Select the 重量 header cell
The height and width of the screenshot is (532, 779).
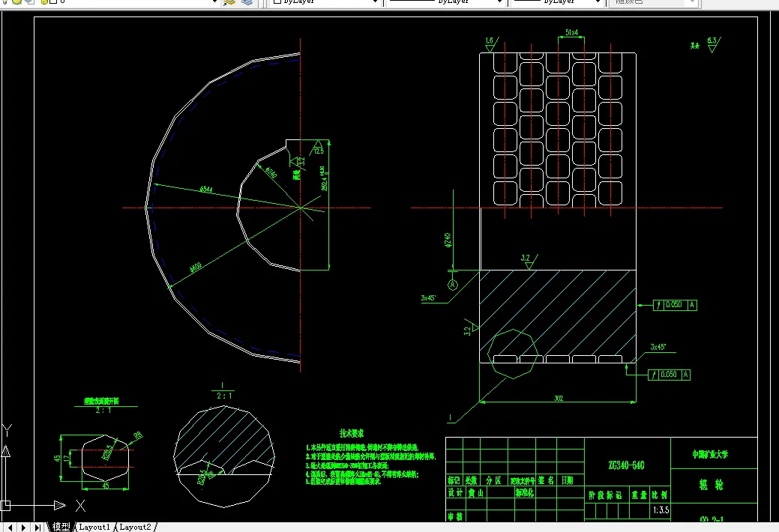[x=640, y=495]
